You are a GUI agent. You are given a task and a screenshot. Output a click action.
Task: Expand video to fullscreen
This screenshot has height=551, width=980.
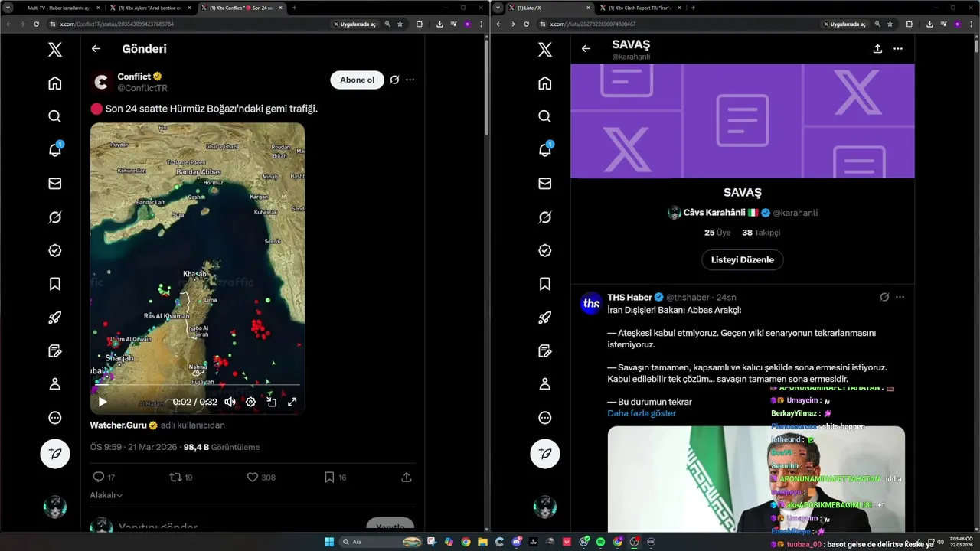292,402
